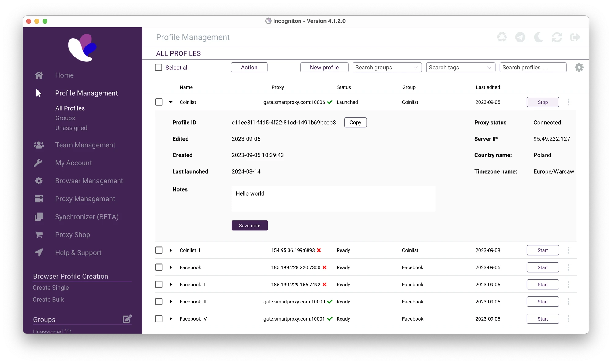Click the green check beside Coinlist I proxy
Screen dimensions: 612x364
pyautogui.click(x=330, y=102)
